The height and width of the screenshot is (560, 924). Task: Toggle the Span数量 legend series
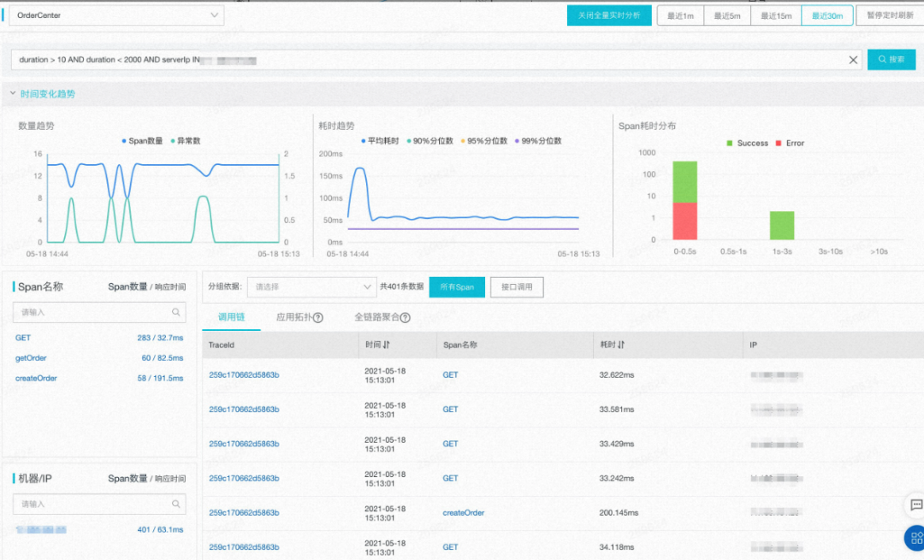pos(142,141)
